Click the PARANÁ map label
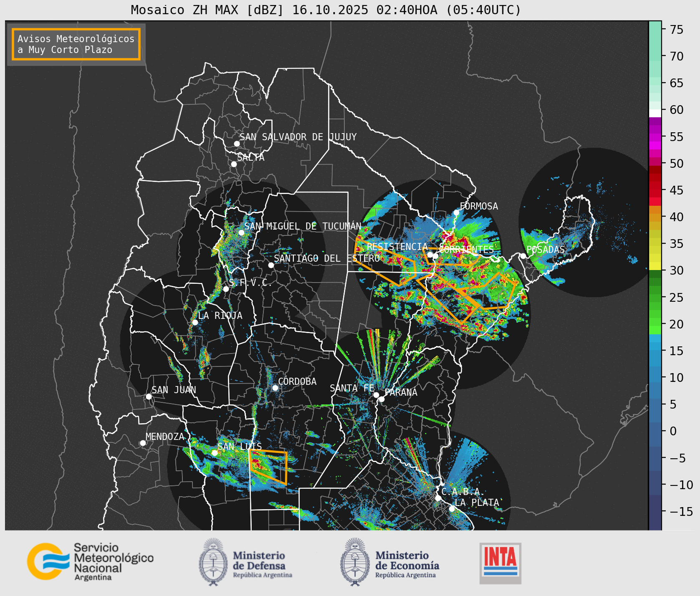 click(x=401, y=392)
